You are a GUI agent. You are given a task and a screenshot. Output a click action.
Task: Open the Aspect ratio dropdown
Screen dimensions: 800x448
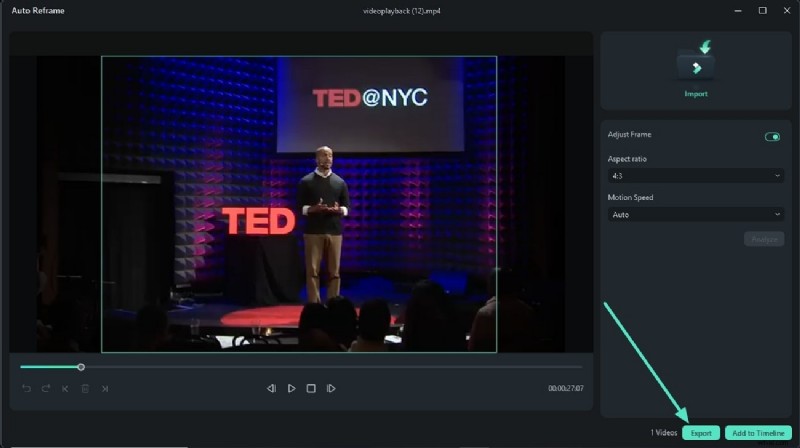(x=695, y=176)
